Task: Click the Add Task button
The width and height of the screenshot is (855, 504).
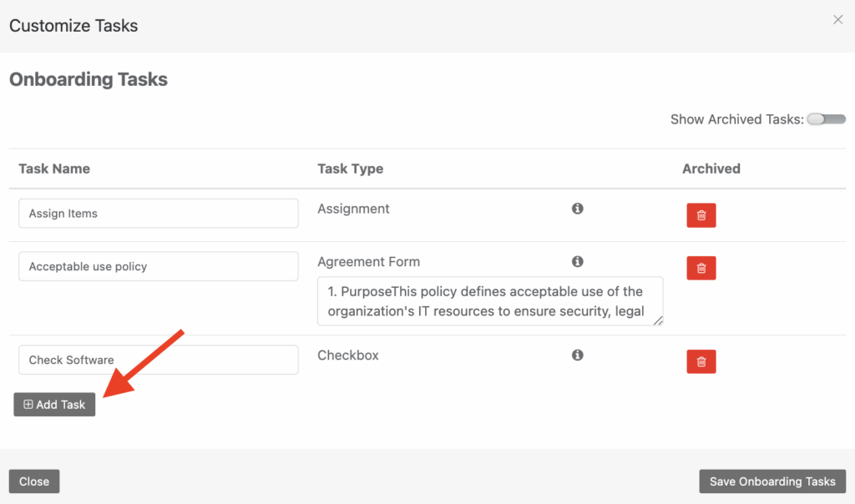Action: tap(53, 404)
